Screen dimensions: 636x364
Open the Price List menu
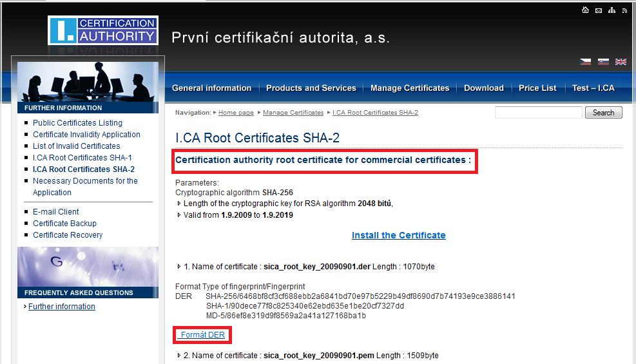click(x=537, y=88)
